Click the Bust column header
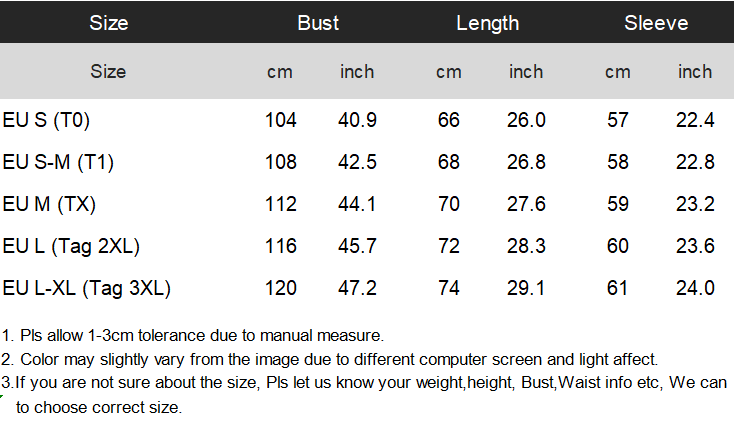The height and width of the screenshot is (422, 736). pyautogui.click(x=318, y=23)
